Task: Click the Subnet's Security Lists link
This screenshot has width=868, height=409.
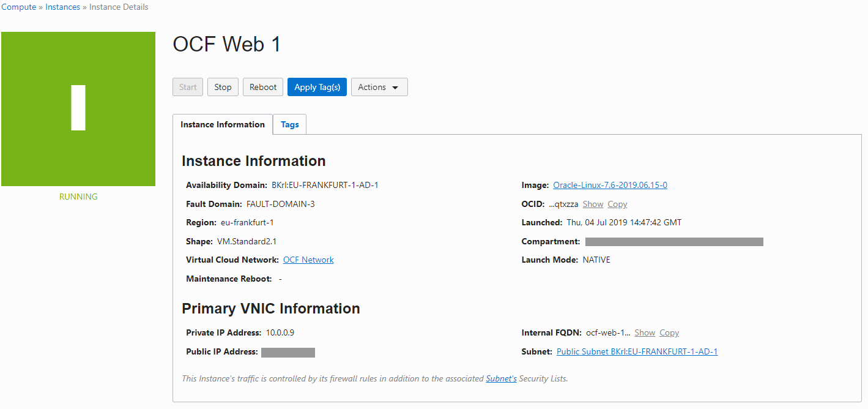Action: tap(502, 378)
